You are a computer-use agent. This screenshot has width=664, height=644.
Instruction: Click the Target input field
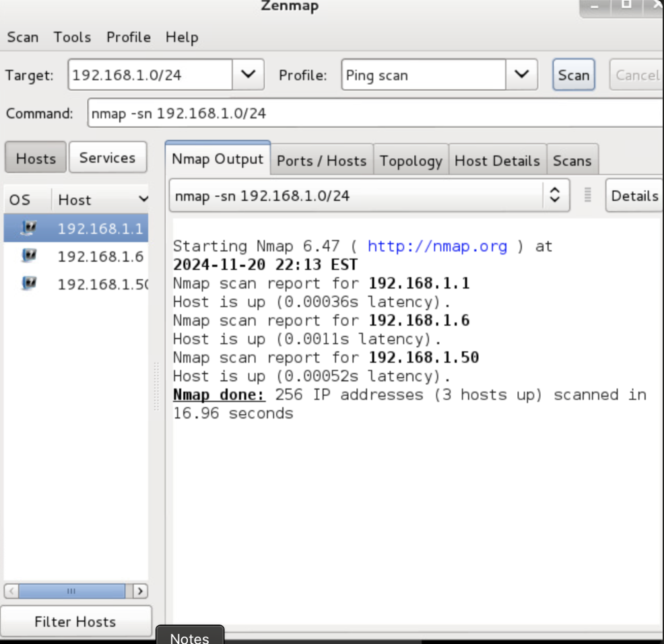pyautogui.click(x=150, y=75)
